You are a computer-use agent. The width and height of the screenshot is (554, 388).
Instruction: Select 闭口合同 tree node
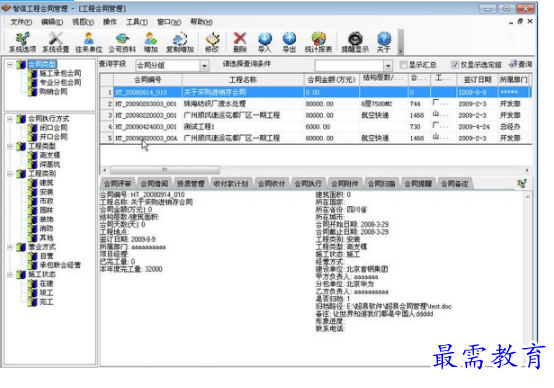pos(53,128)
